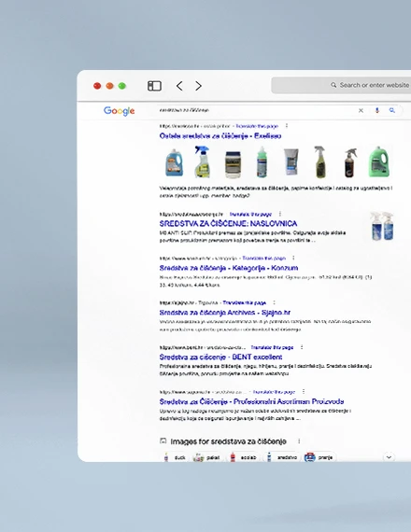Translate the page for BENT result
Image resolution: width=411 pixels, height=532 pixels.
click(x=272, y=347)
